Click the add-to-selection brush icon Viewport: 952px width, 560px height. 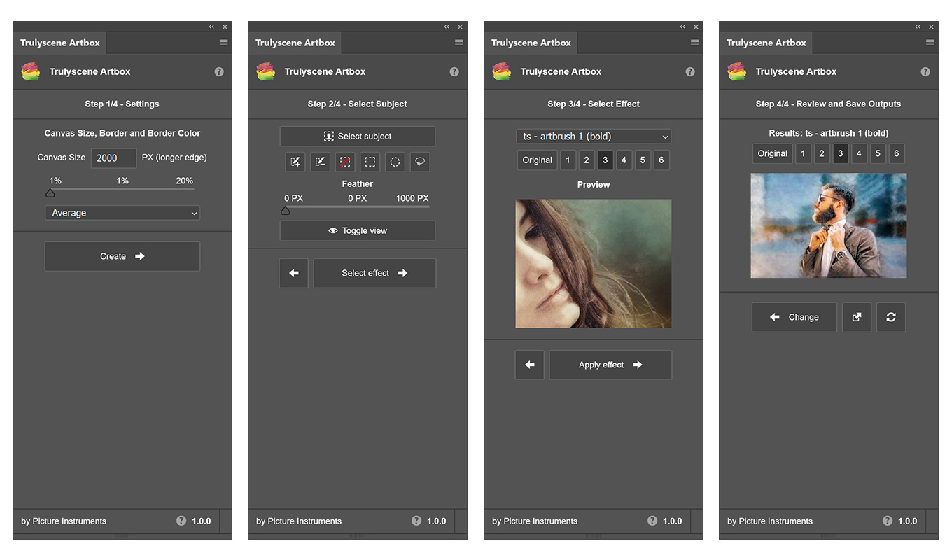point(295,162)
